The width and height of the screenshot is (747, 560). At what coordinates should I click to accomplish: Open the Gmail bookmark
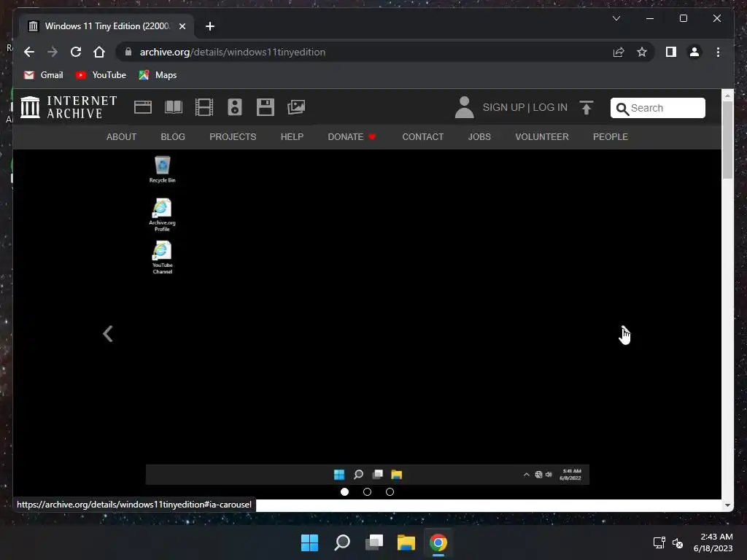tap(43, 75)
